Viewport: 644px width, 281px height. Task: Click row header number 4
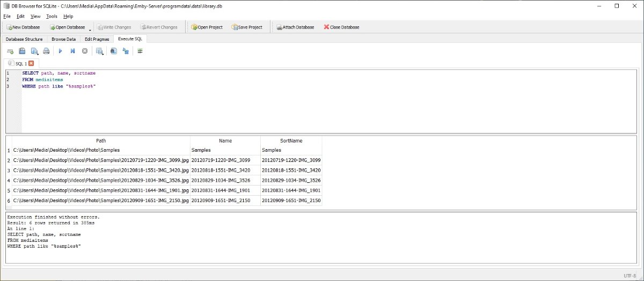9,180
